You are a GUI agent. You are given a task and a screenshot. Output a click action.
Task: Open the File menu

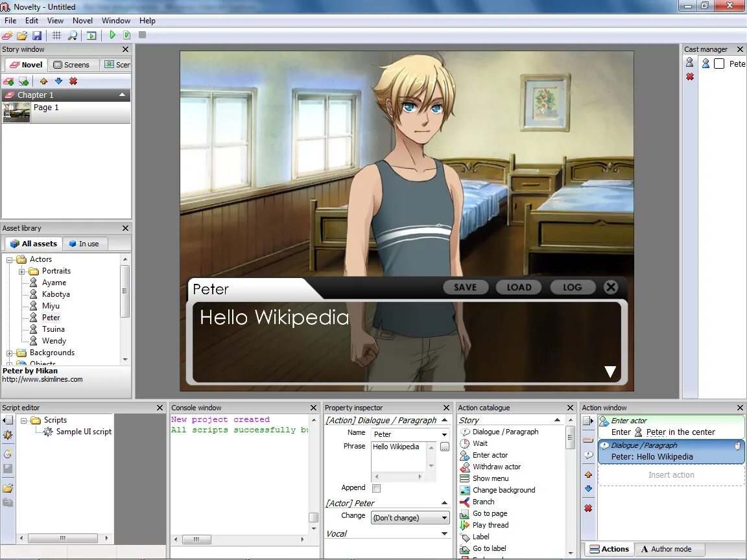point(10,21)
